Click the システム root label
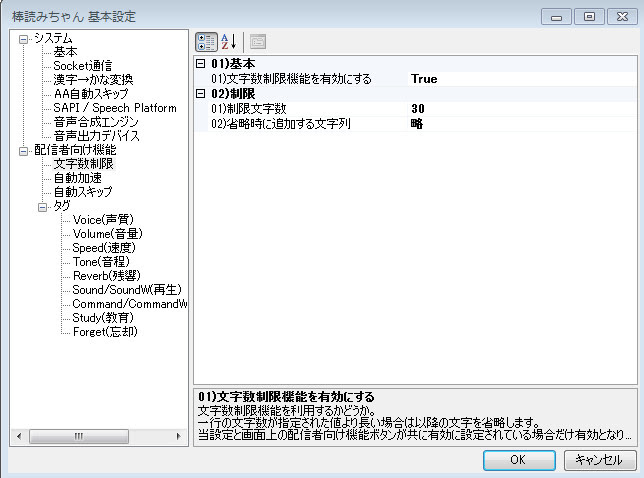The height and width of the screenshot is (478, 644). (x=53, y=38)
